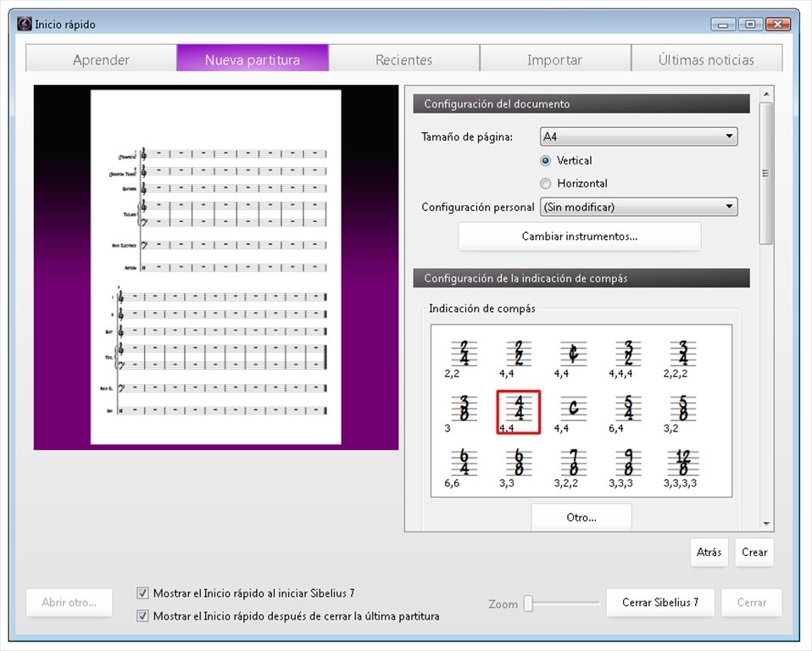Click the score page preview thumbnail
The width and height of the screenshot is (812, 651).
[x=216, y=267]
